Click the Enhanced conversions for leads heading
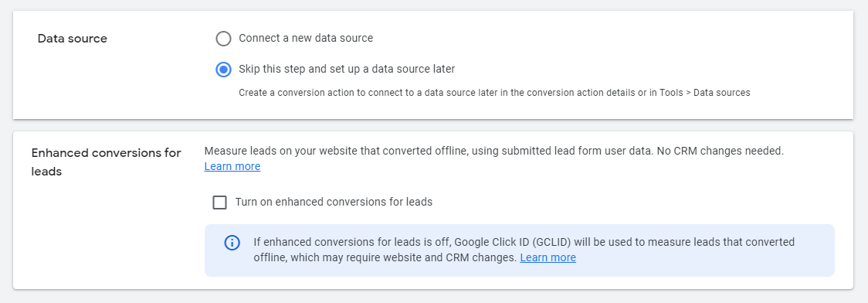 pyautogui.click(x=107, y=162)
